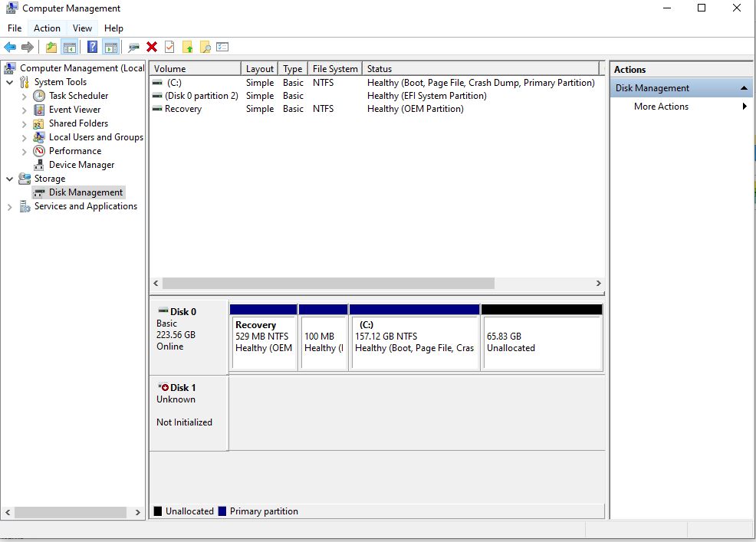Expand the Task Scheduler tree node
The width and height of the screenshot is (756, 542).
25,97
